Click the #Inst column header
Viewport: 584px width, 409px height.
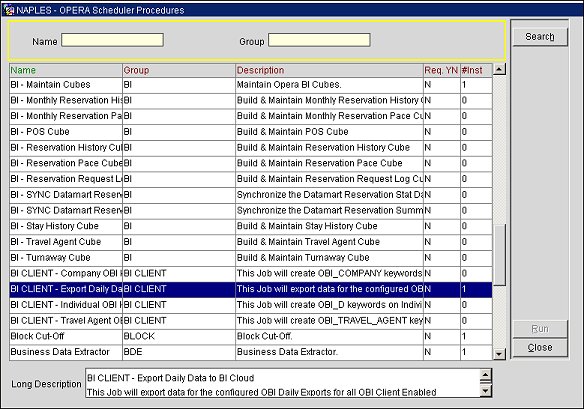[x=476, y=70]
